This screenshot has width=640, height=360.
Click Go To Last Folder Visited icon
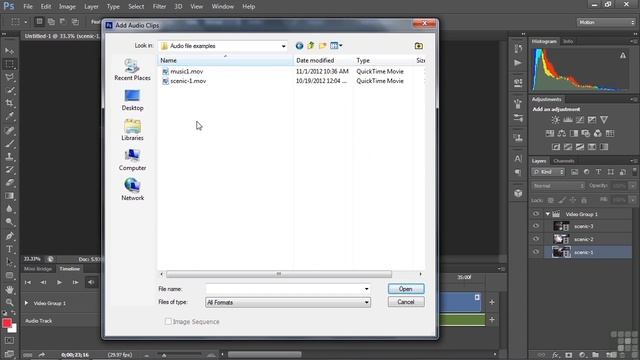pyautogui.click(x=299, y=46)
